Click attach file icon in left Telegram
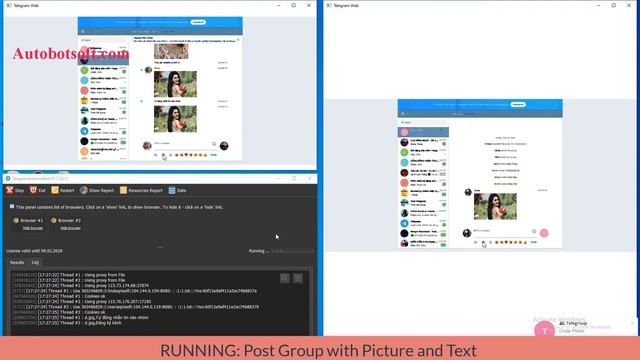 [156, 155]
